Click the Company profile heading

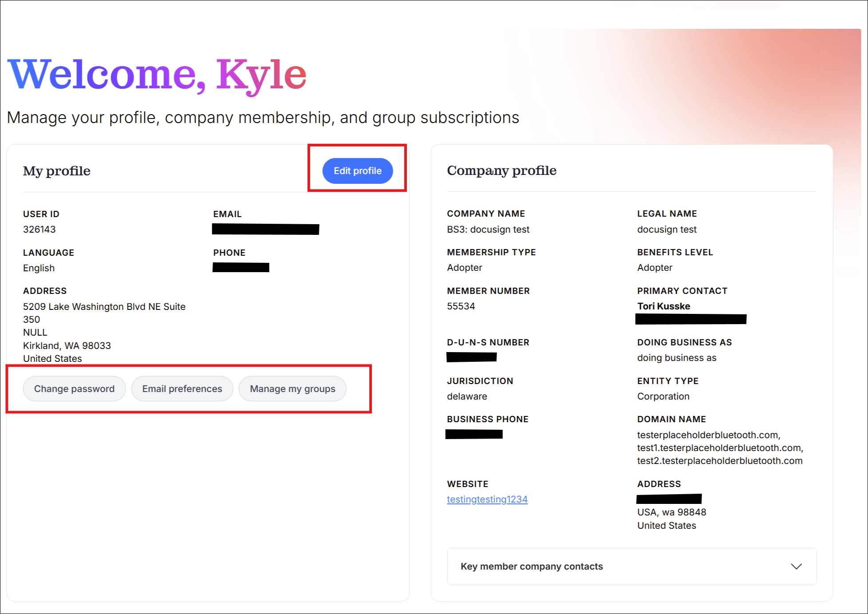coord(501,170)
